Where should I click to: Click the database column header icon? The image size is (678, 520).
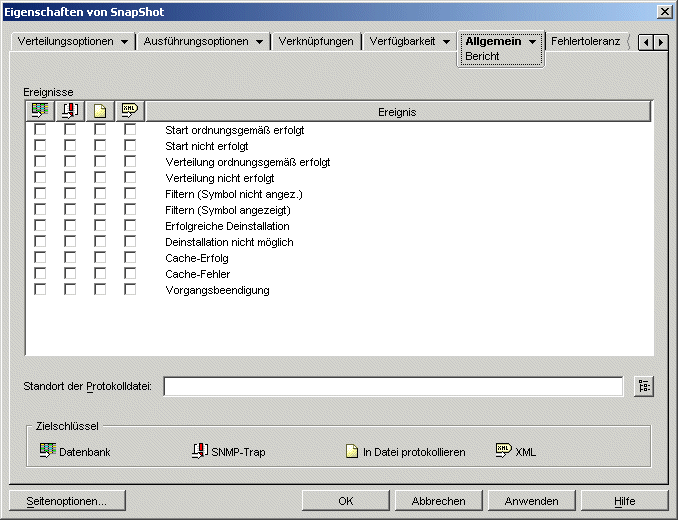click(40, 111)
